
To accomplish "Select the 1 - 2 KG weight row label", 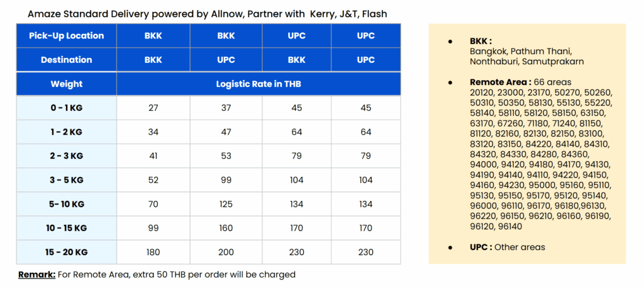I will tap(66, 132).
